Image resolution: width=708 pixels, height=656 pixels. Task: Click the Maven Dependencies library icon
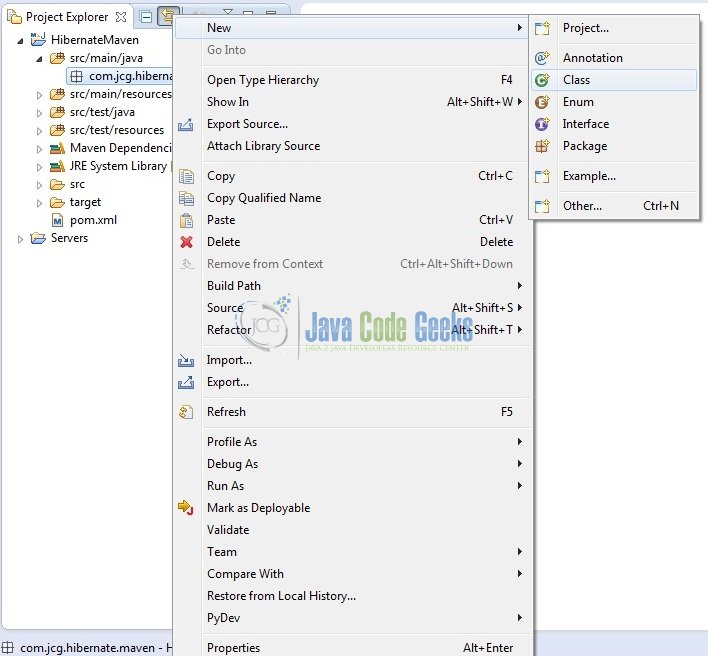57,148
